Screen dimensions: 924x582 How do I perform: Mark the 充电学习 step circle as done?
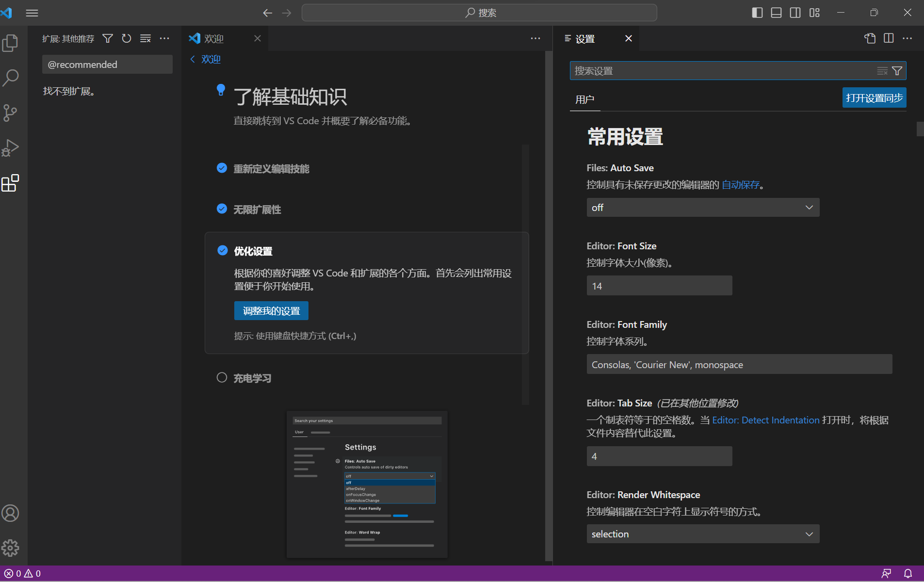tap(222, 377)
